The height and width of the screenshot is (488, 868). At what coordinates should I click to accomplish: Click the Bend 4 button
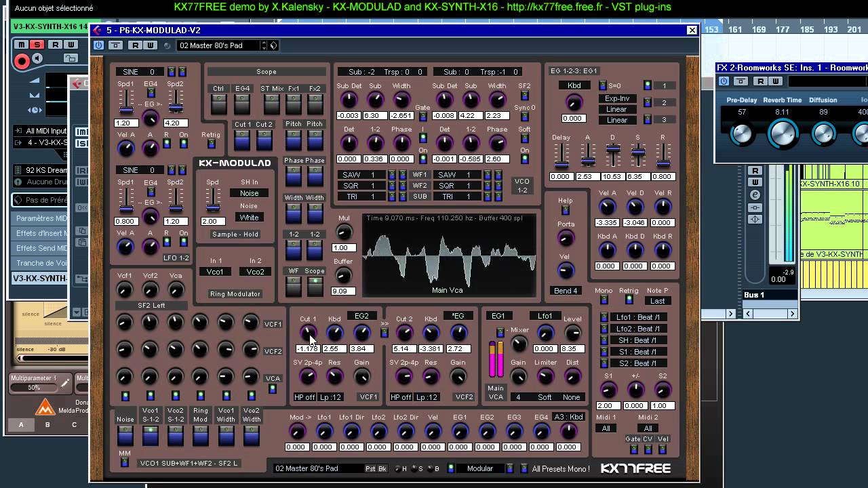566,291
